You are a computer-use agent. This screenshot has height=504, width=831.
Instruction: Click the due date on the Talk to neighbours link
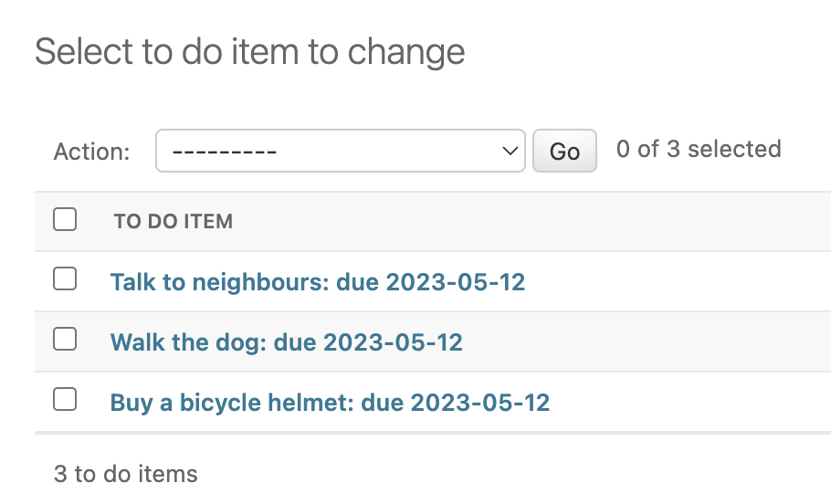(455, 281)
